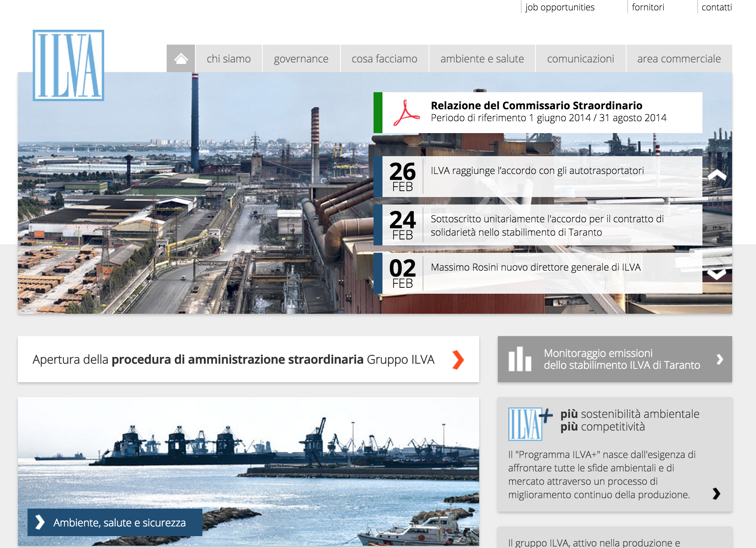Open the contatti link
The image size is (756, 548).
point(717,7)
